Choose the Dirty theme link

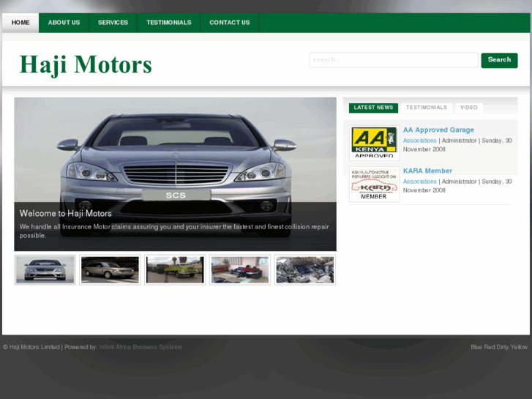coord(502,347)
